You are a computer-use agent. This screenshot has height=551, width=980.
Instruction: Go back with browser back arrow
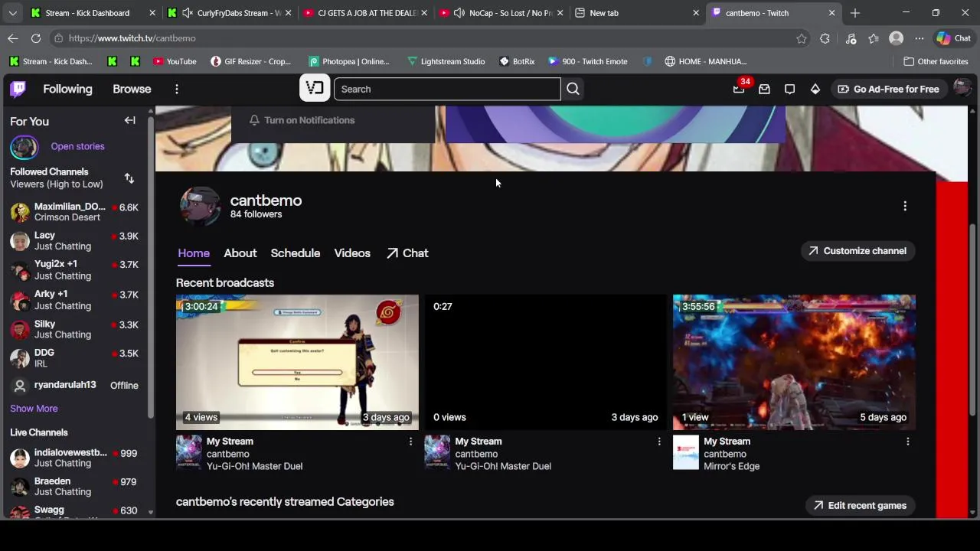tap(13, 38)
